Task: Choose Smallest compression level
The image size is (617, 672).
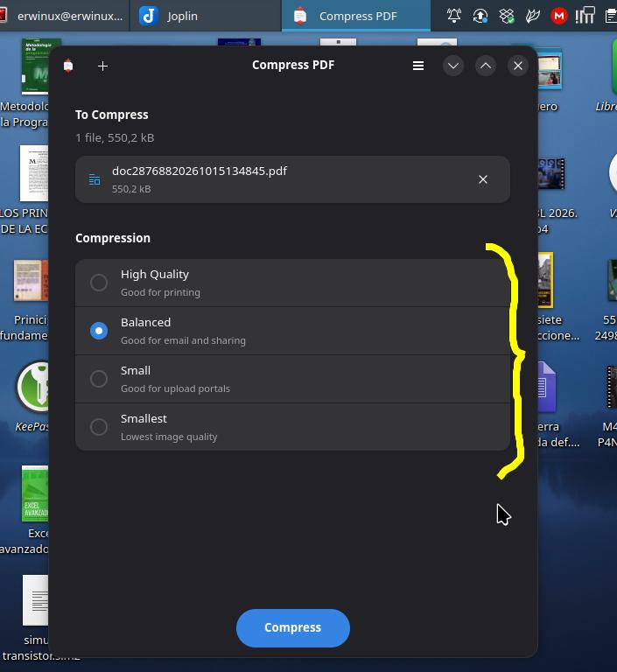Action: pos(292,427)
